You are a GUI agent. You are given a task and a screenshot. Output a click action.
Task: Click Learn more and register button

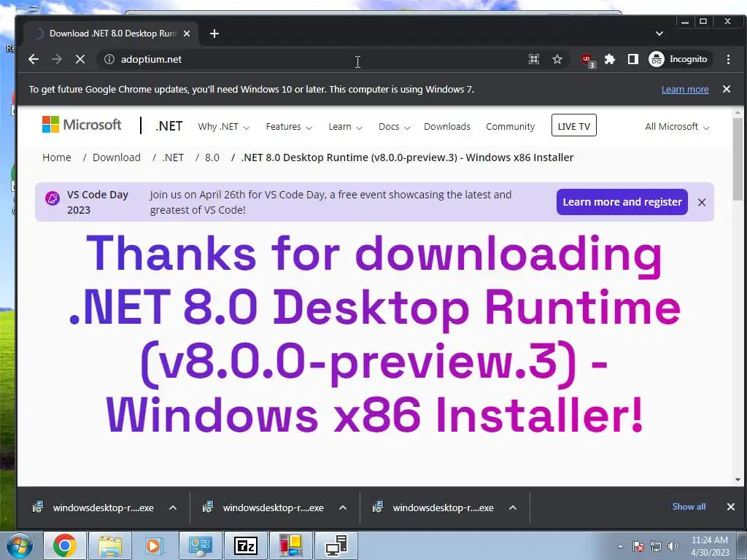pos(622,202)
